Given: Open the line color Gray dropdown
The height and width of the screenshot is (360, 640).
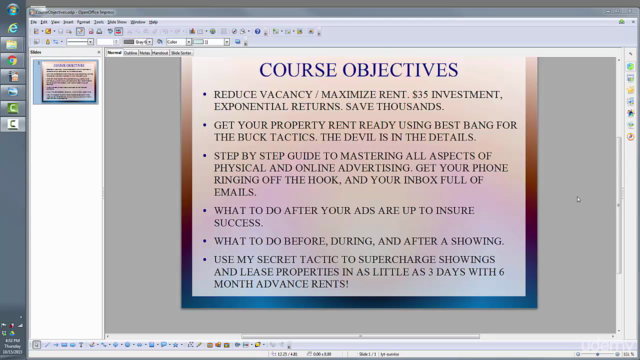Looking at the screenshot, I should (149, 42).
